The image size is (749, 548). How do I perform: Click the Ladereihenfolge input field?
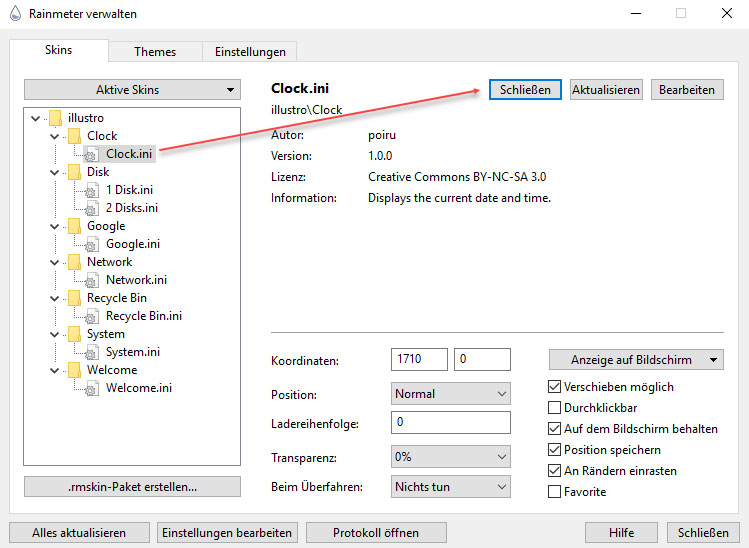(x=450, y=422)
